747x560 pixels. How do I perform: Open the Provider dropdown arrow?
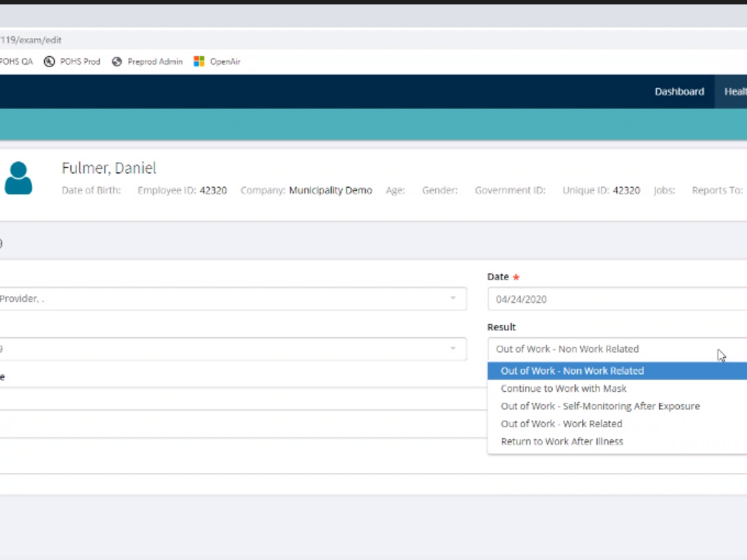[453, 299]
